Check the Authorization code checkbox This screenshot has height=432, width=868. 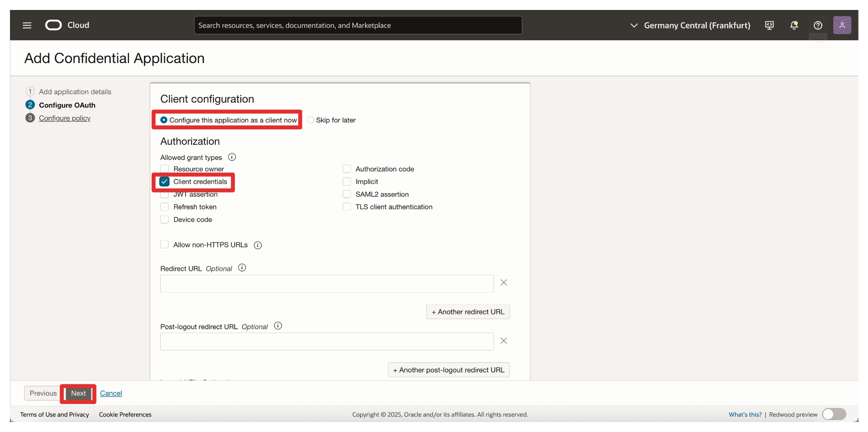347,169
